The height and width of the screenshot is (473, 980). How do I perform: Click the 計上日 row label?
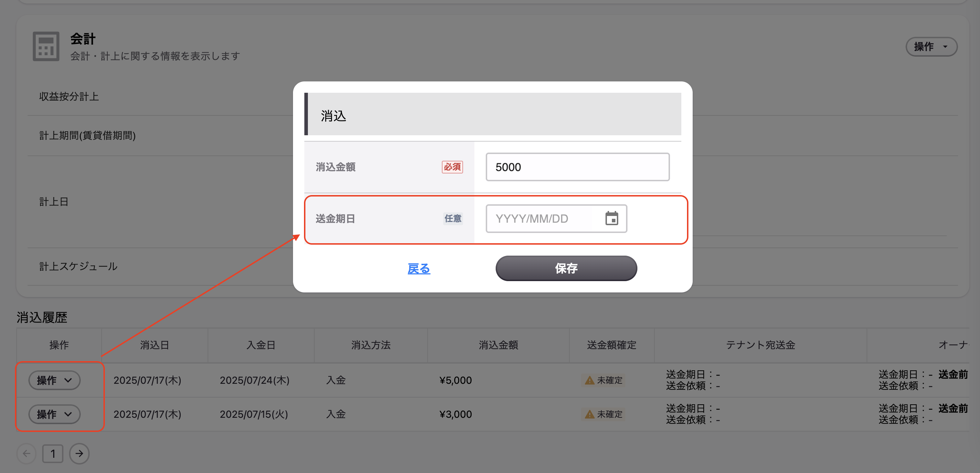pyautogui.click(x=53, y=201)
